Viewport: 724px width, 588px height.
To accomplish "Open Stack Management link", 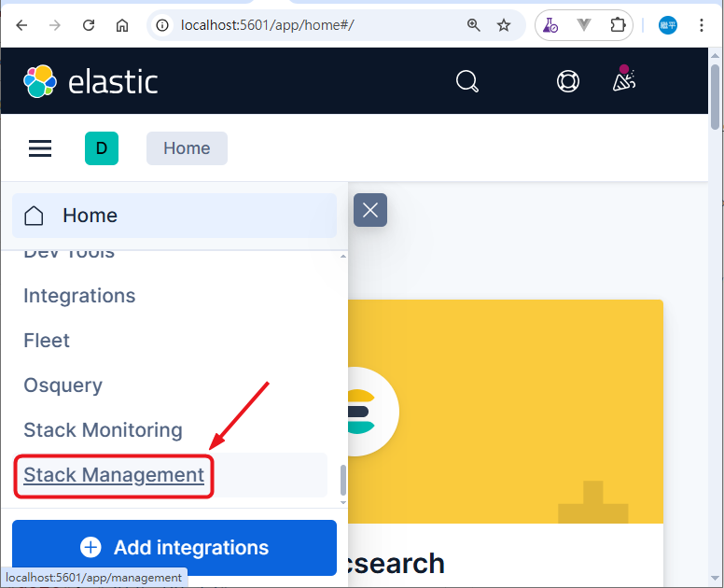I will (x=114, y=475).
